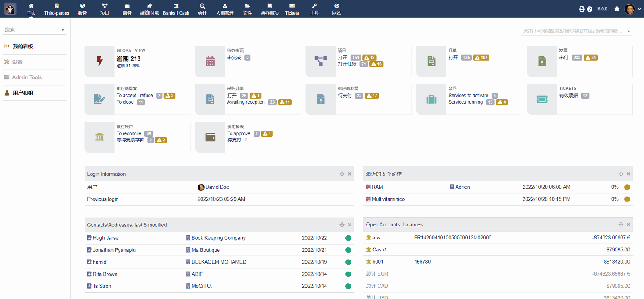
Task: Click the 费用报表 wallet icon
Action: coord(210,137)
